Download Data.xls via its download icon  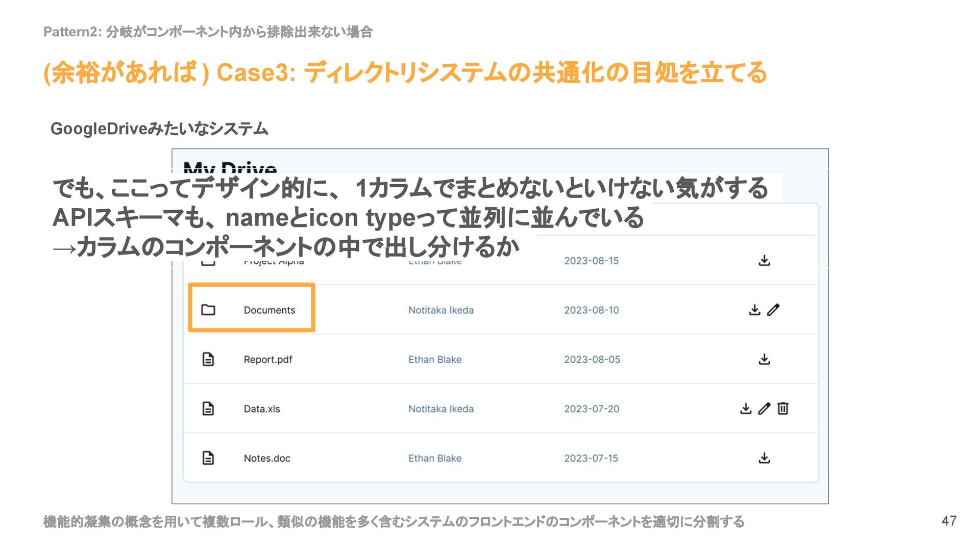pyautogui.click(x=746, y=409)
